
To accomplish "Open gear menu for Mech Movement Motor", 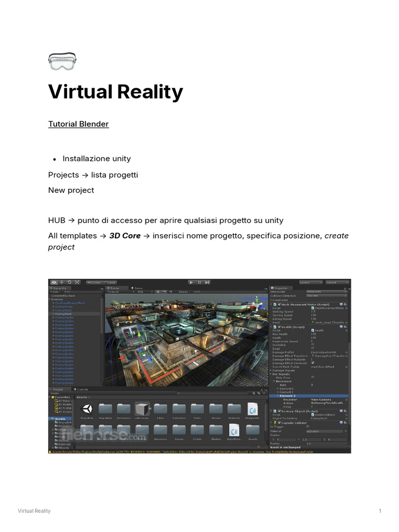I will pos(345,304).
